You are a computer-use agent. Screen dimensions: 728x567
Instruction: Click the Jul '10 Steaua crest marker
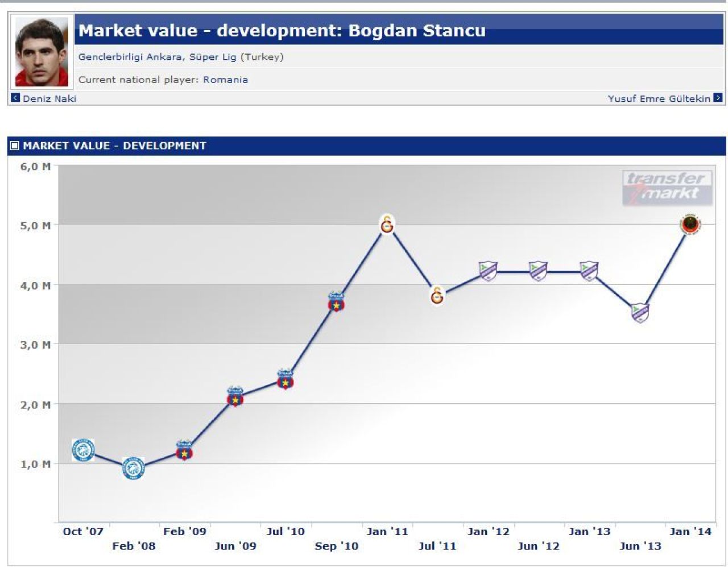click(x=285, y=379)
